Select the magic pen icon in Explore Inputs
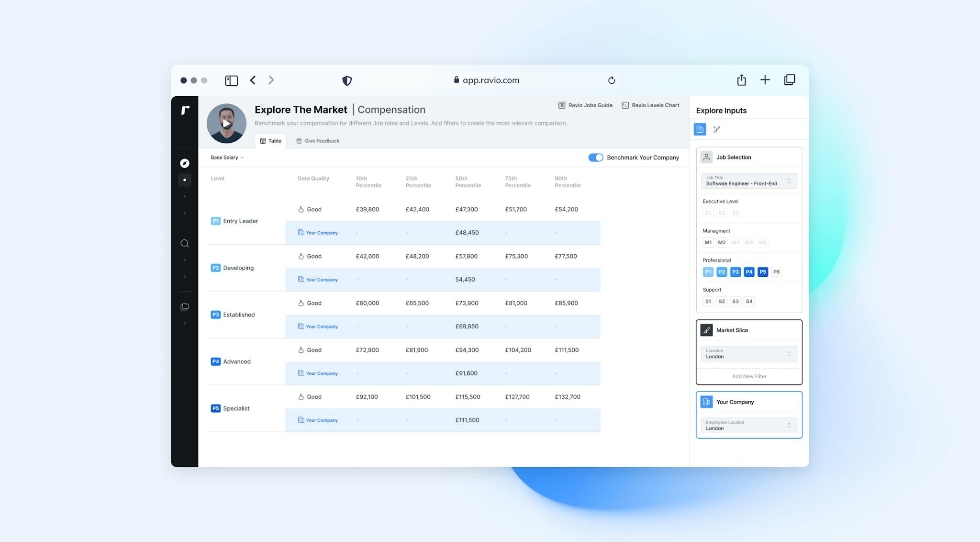 (x=716, y=129)
